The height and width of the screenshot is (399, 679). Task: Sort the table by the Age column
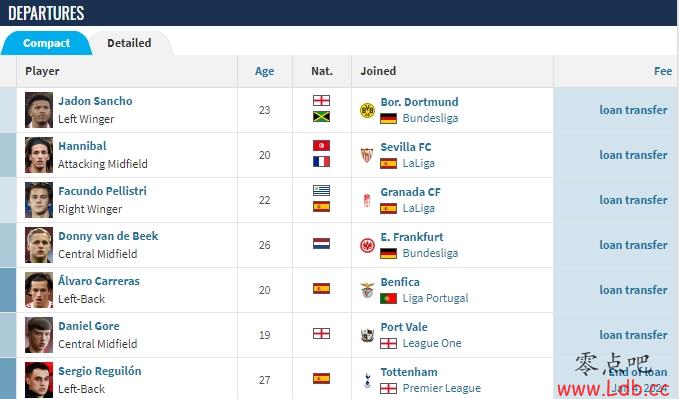[264, 71]
